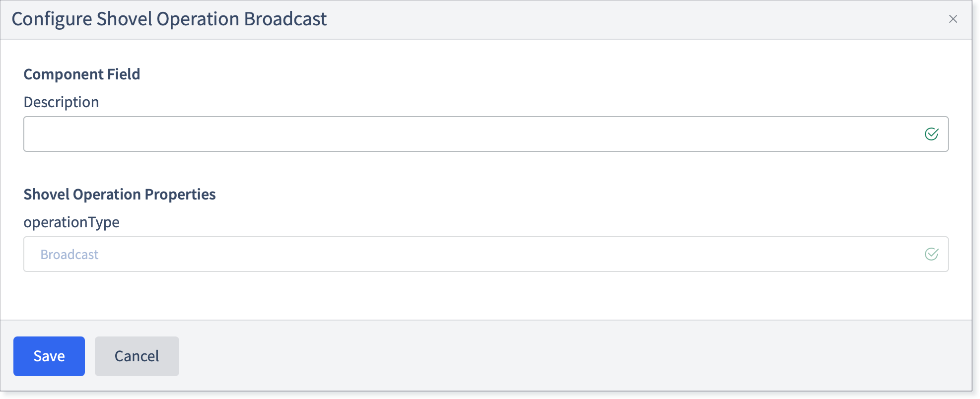Place the cursor in the Description input
Screen dimensions: 980x399
[x=486, y=134]
